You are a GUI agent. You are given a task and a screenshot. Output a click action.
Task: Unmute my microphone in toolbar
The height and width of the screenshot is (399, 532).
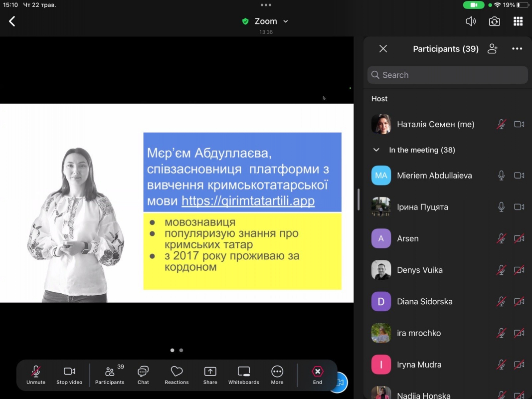tap(36, 375)
